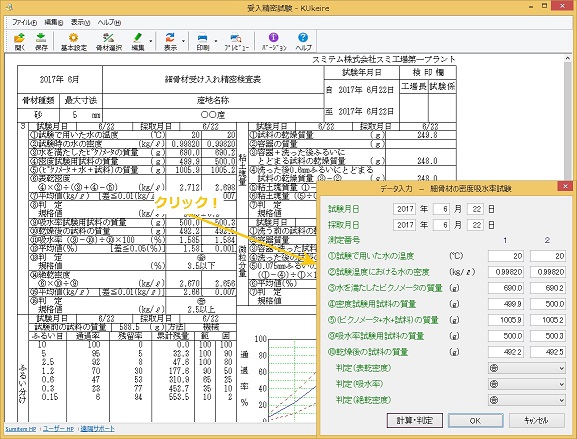Expand the 判定(吸水率) dropdown
The image size is (577, 439).
(x=527, y=384)
